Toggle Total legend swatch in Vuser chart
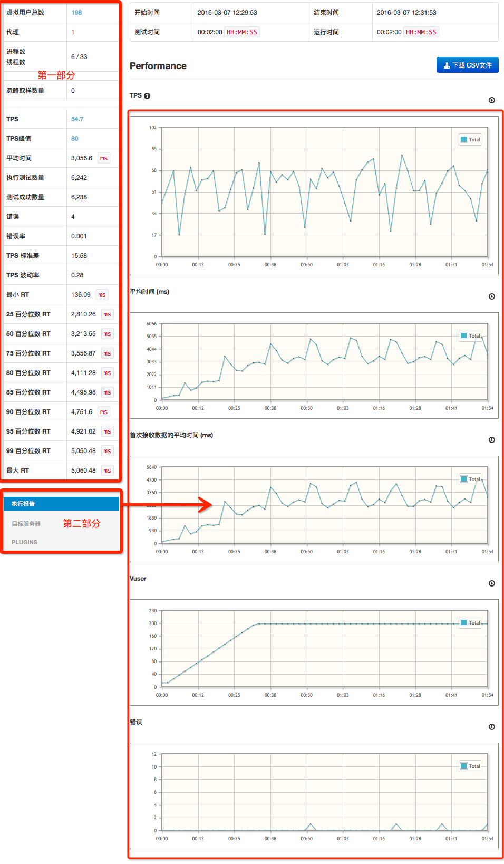504x864 pixels. (x=464, y=623)
